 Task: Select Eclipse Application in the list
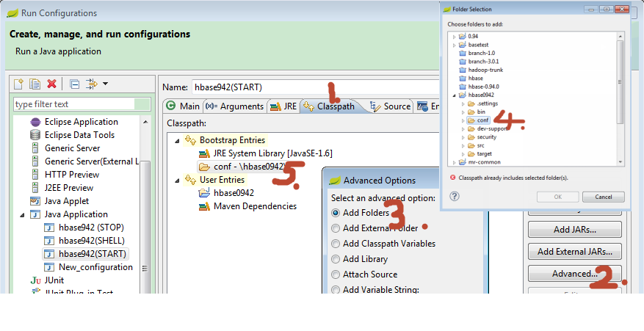pos(81,122)
